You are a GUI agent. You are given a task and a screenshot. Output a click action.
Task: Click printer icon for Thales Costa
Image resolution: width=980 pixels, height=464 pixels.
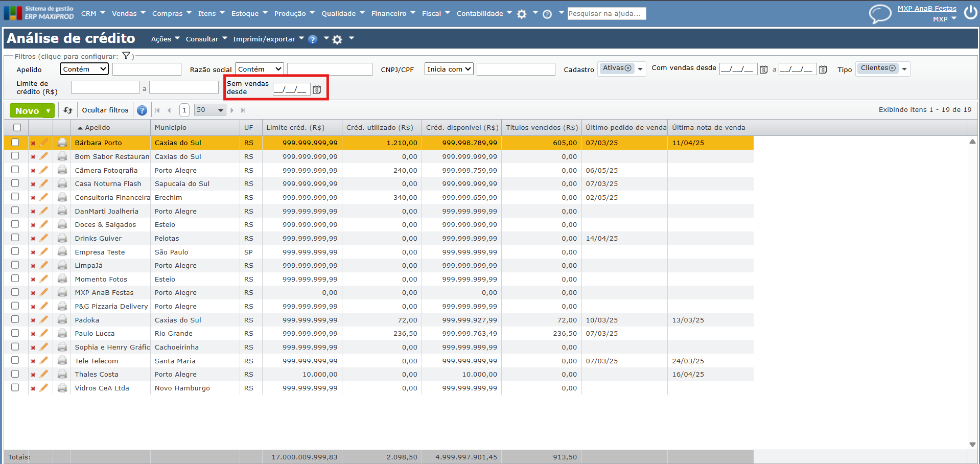(62, 374)
